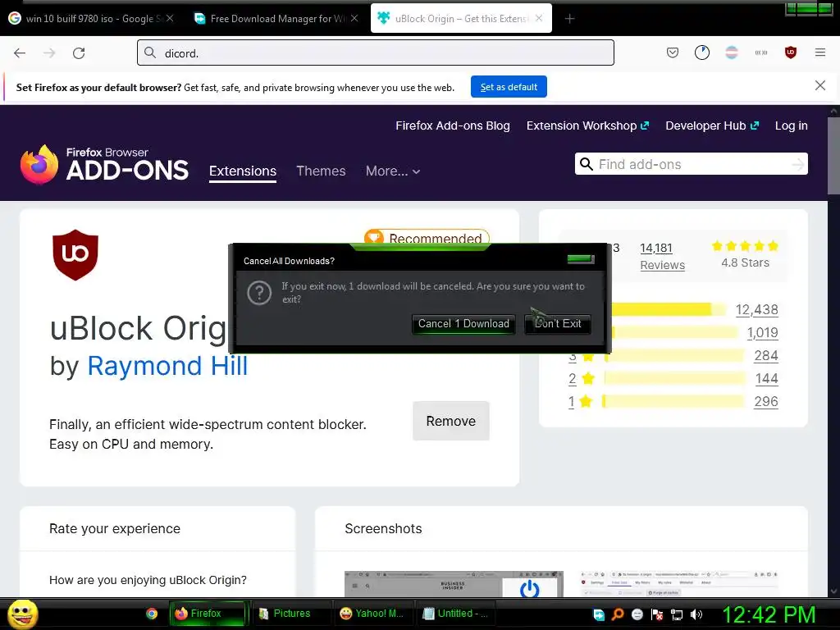This screenshot has height=630, width=840.
Task: View the 296 one-star reviews
Action: tap(765, 402)
